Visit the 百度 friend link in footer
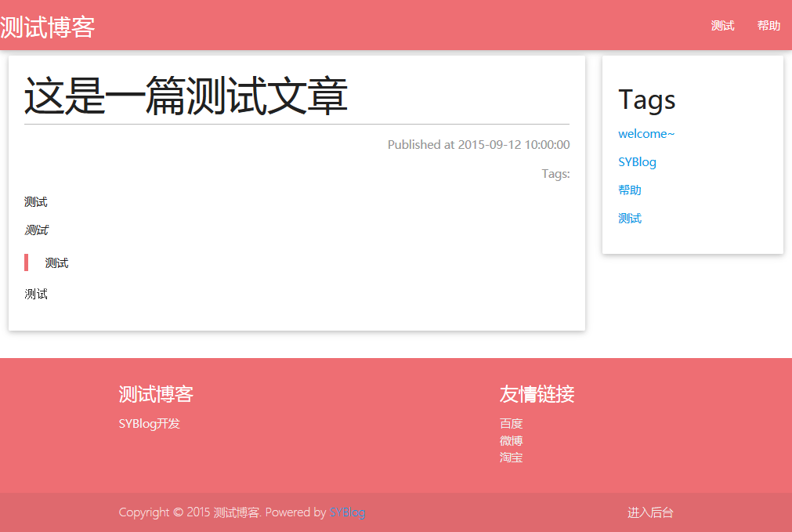 tap(511, 424)
